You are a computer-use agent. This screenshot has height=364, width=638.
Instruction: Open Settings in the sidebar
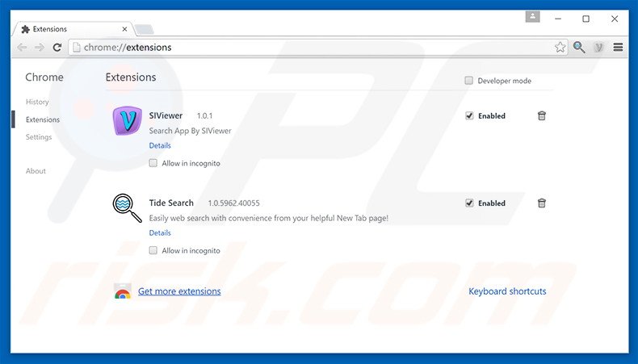click(39, 137)
